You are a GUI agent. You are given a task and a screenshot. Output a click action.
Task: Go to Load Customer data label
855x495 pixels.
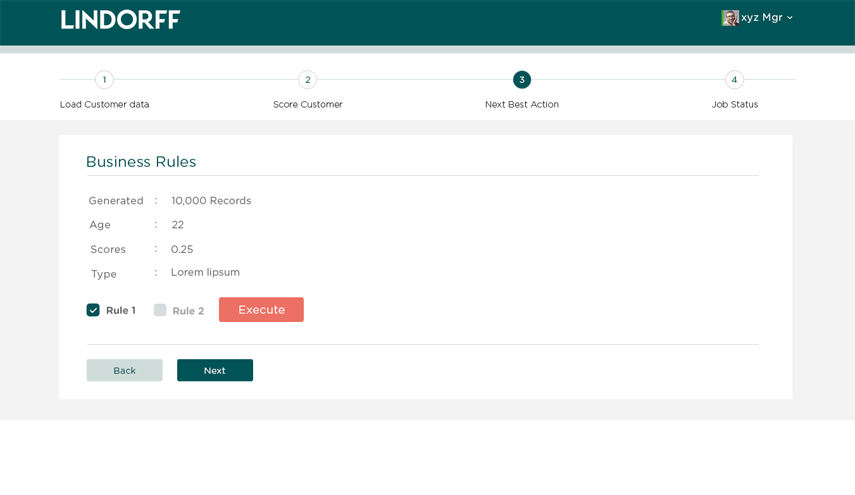tap(104, 104)
